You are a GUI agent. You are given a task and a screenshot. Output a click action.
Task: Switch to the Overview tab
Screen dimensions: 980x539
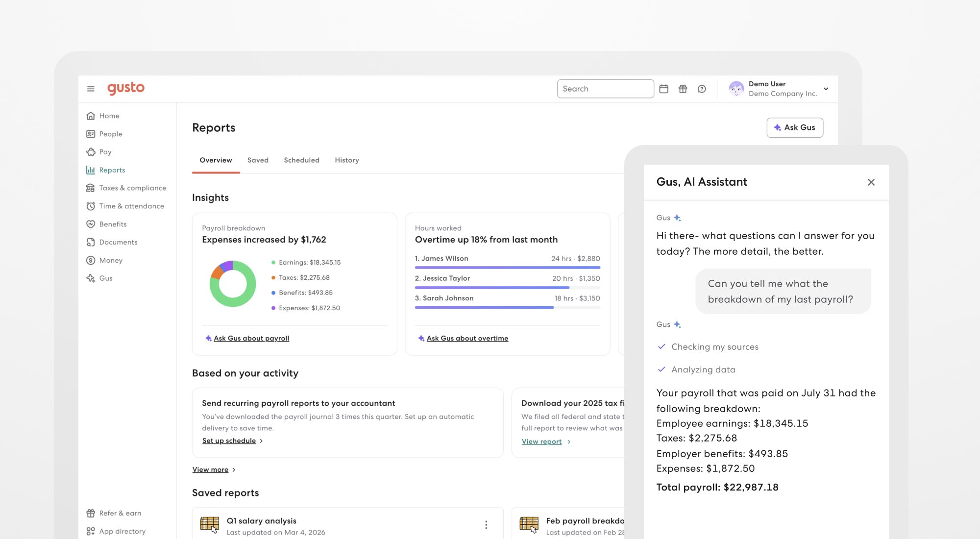(x=216, y=160)
